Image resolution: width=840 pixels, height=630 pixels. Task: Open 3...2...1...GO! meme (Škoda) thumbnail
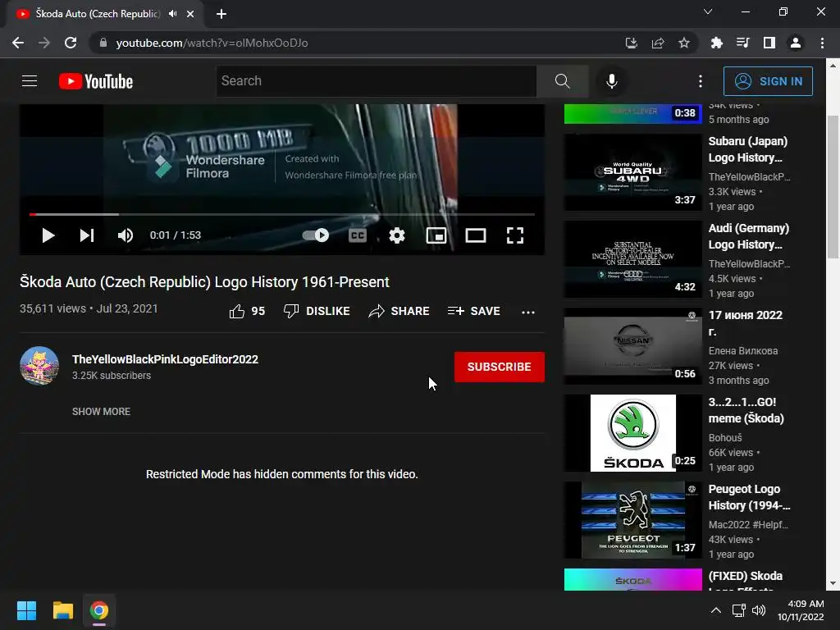pyautogui.click(x=632, y=433)
